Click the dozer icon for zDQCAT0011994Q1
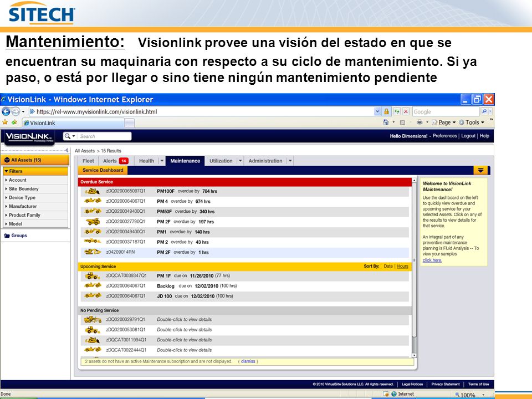 (x=93, y=340)
